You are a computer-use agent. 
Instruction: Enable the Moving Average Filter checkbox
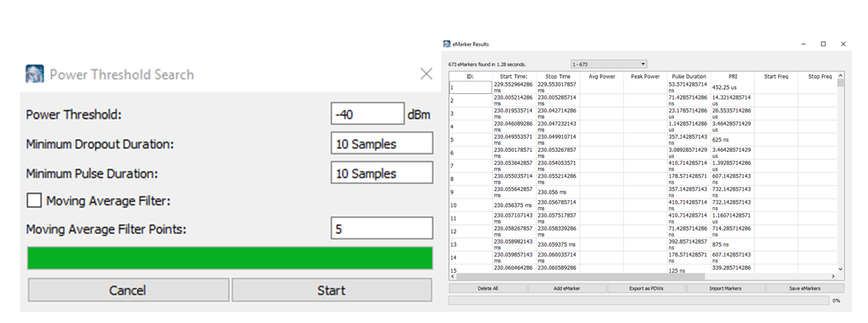point(35,201)
